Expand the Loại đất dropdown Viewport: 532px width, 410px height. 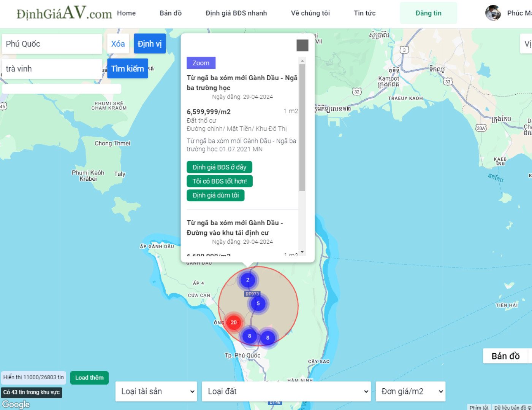(x=286, y=391)
